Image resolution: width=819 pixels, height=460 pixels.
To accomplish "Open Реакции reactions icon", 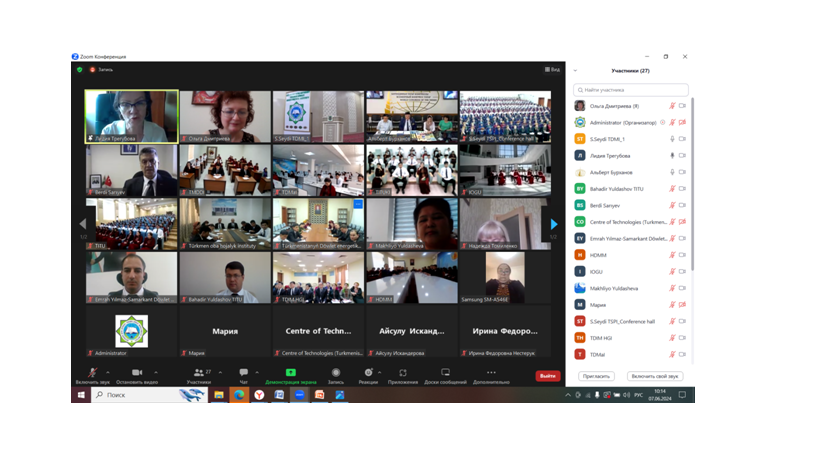I will 368,372.
